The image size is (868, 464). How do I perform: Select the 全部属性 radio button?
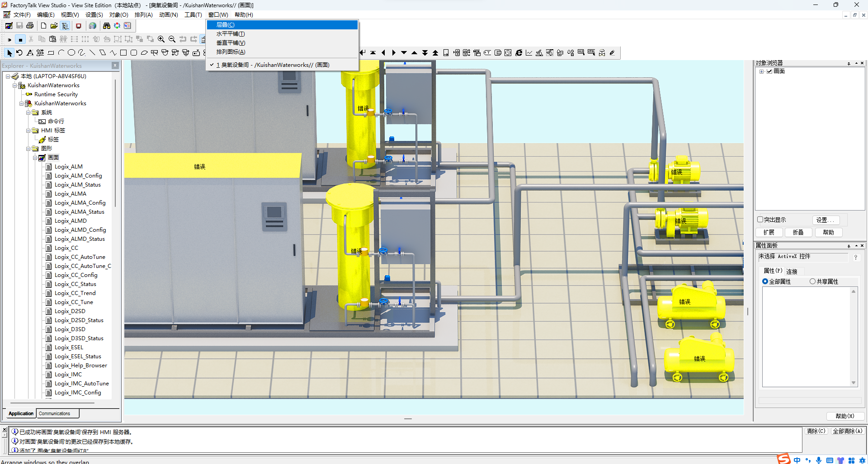coord(765,281)
